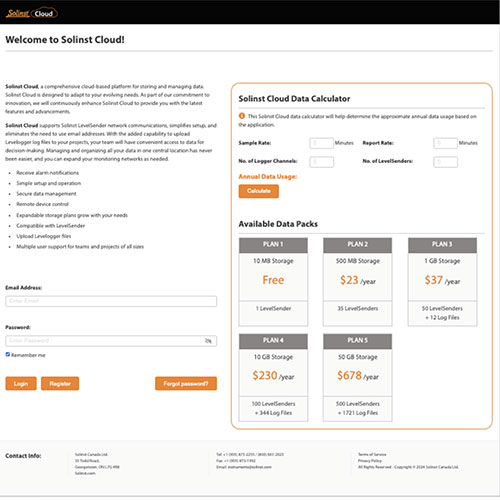
Task: Click the Welcome to Solinst Cloud! heading
Action: coord(65,40)
